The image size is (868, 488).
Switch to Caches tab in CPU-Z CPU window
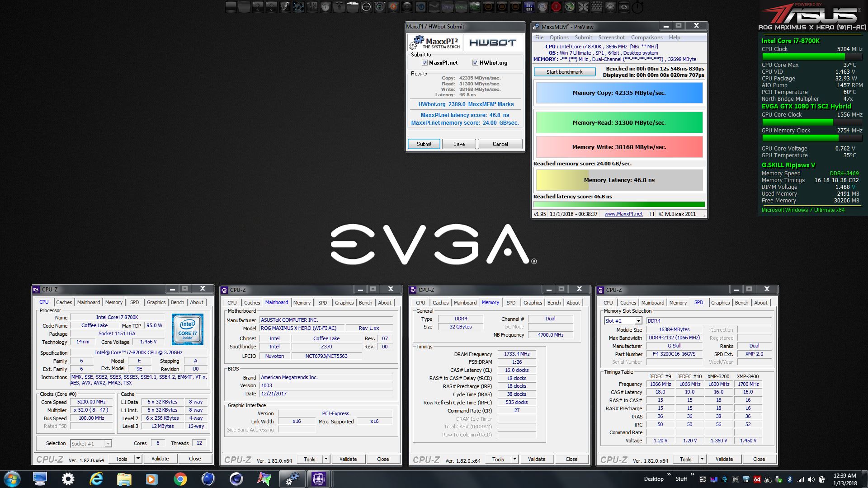[64, 302]
